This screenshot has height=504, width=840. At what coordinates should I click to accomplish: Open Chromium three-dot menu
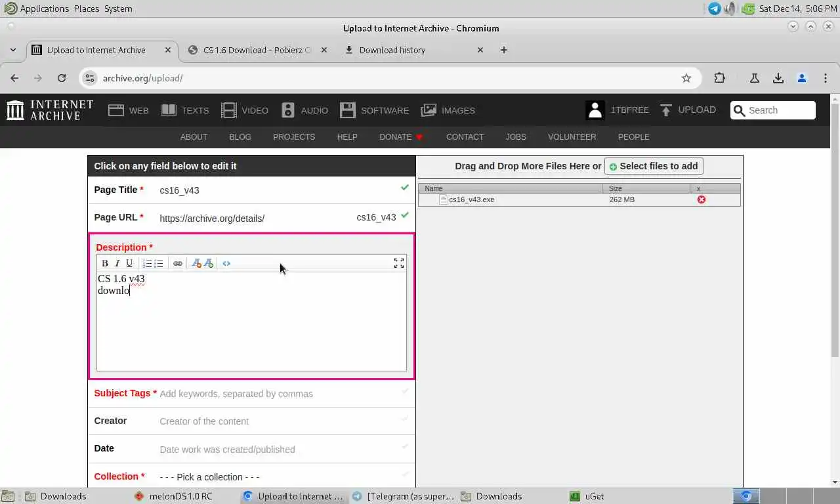(826, 78)
